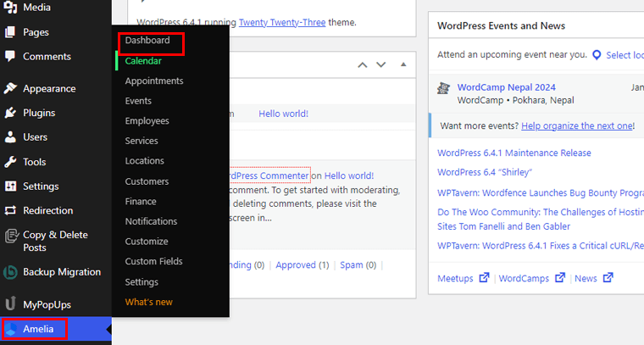
Task: Open Amelia Notifications submenu item
Action: [151, 221]
